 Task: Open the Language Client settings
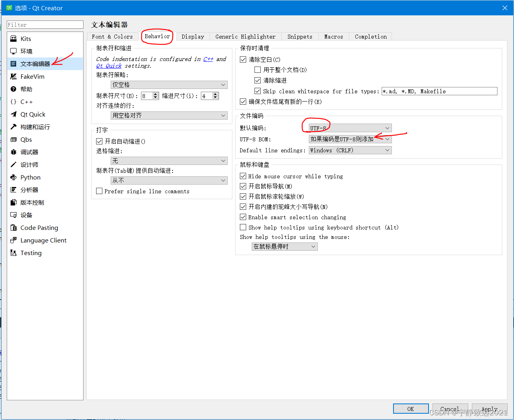(x=43, y=240)
